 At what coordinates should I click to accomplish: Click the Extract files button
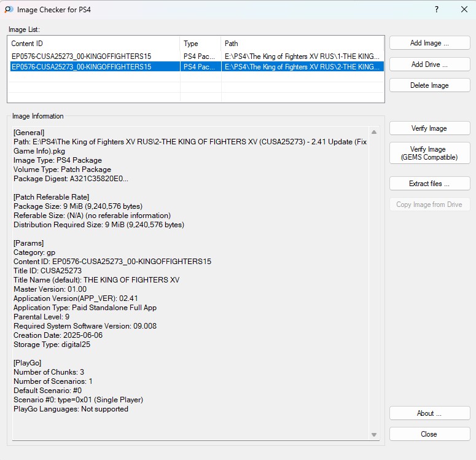[x=429, y=184]
